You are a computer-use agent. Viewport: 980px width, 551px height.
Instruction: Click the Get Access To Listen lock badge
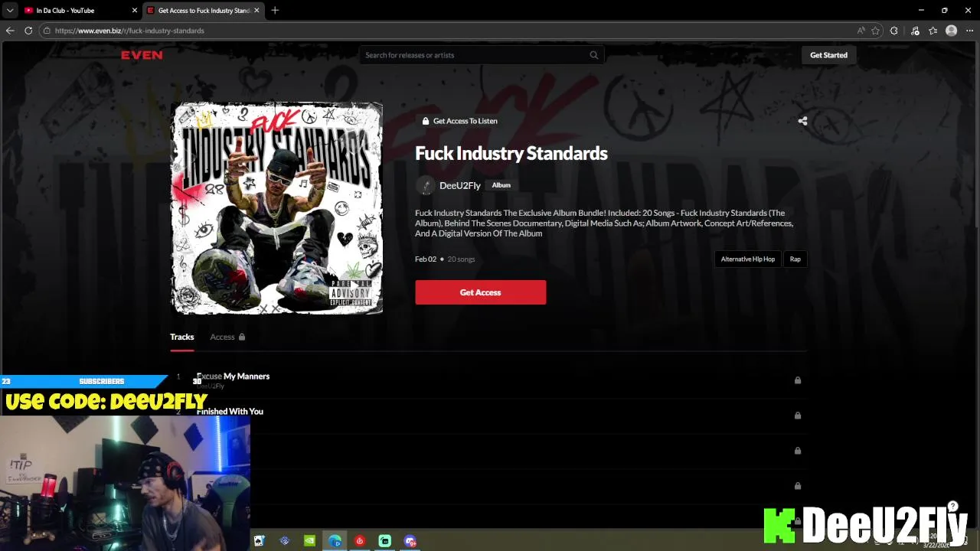(x=459, y=121)
